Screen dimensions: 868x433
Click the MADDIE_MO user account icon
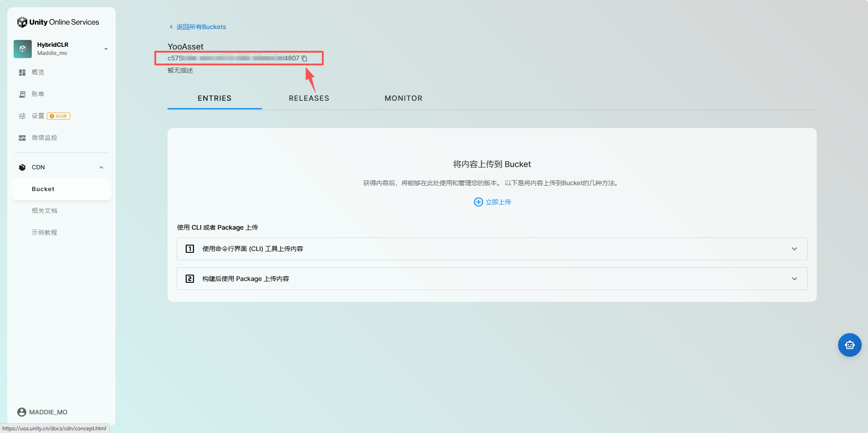point(22,412)
